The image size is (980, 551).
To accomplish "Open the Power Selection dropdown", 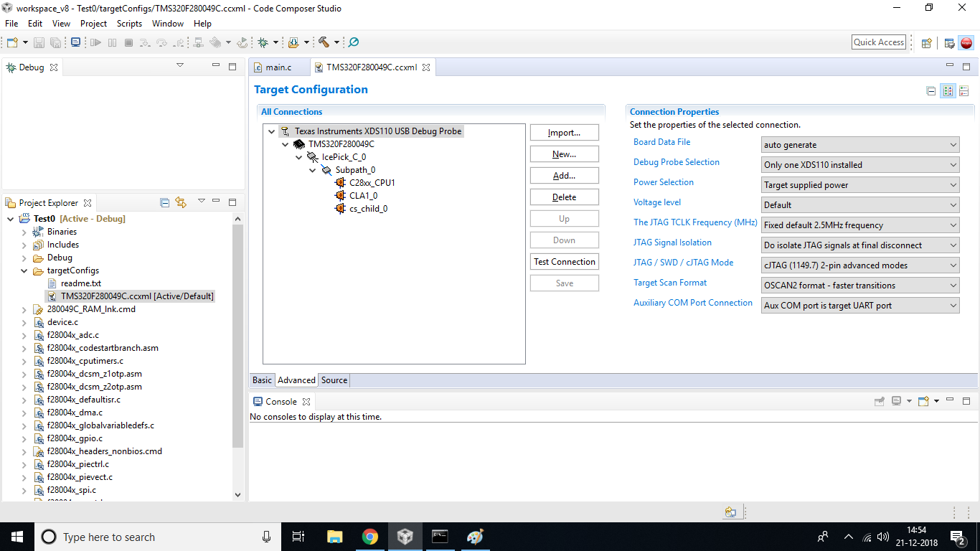I will [x=860, y=185].
